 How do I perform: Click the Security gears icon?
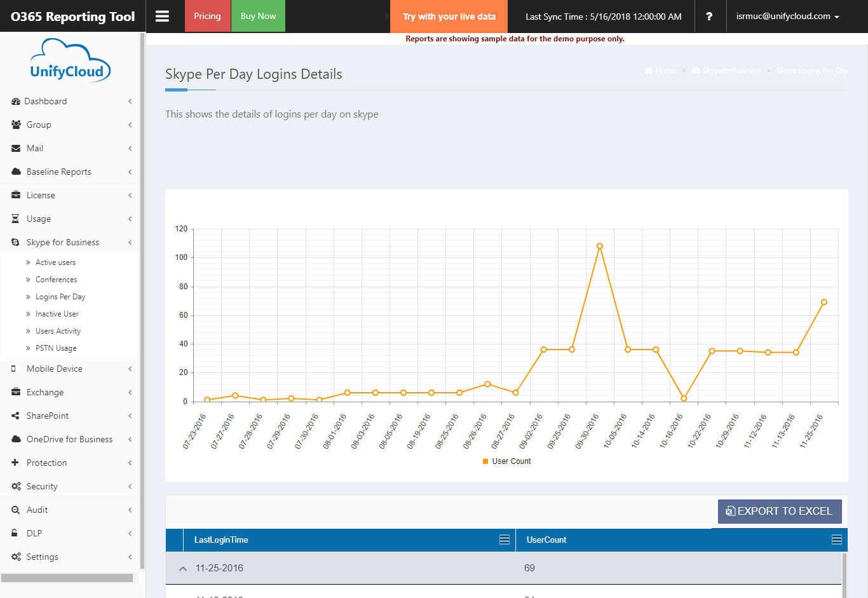pos(16,486)
